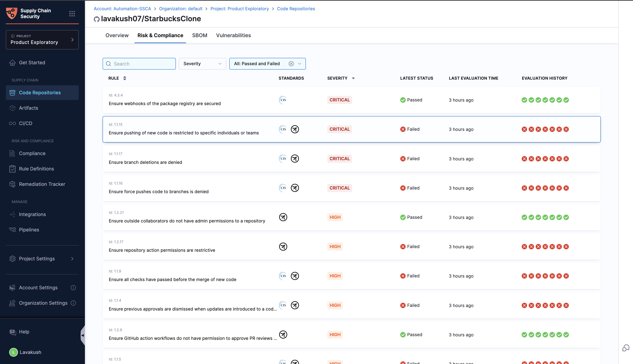Sort the table by Rule column
633x364 pixels.
coord(125,78)
